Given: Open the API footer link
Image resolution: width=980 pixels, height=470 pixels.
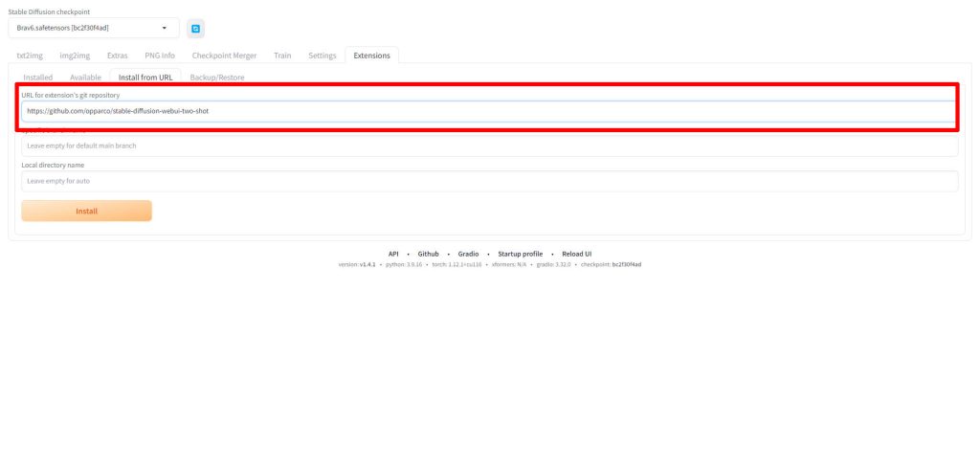Looking at the screenshot, I should coord(393,254).
